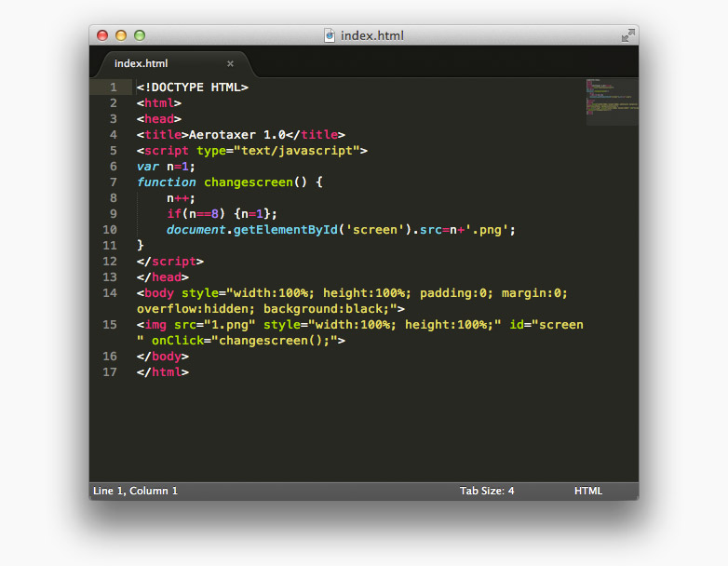Click line number 7 in the gutter
The width and height of the screenshot is (728, 566).
pos(114,182)
